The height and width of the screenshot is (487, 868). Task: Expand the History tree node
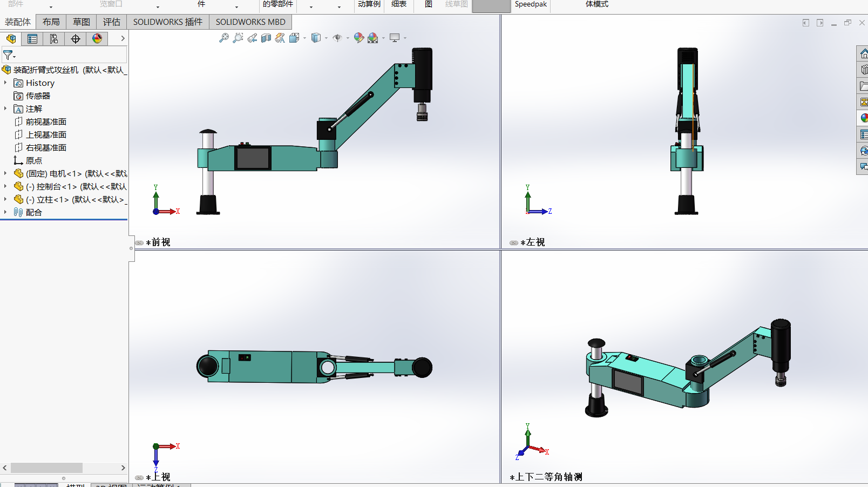(x=5, y=83)
